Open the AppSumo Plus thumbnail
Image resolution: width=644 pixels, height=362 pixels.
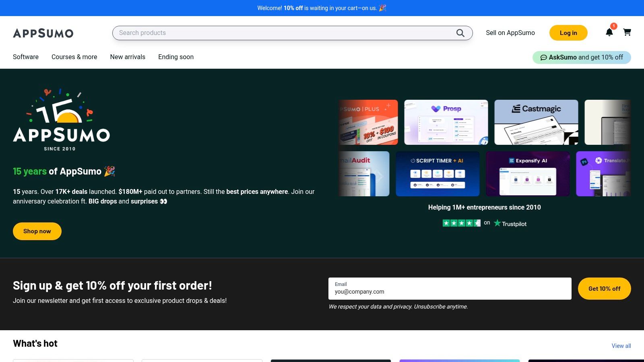[368, 122]
